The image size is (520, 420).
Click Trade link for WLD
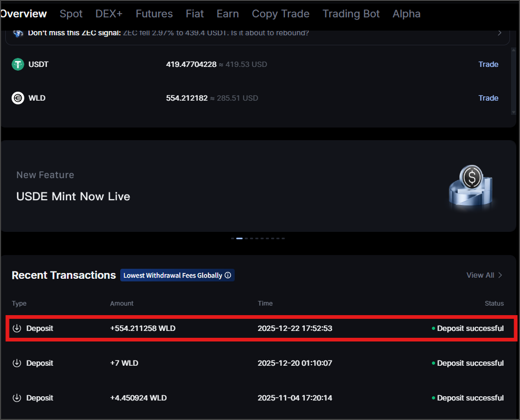coord(488,98)
